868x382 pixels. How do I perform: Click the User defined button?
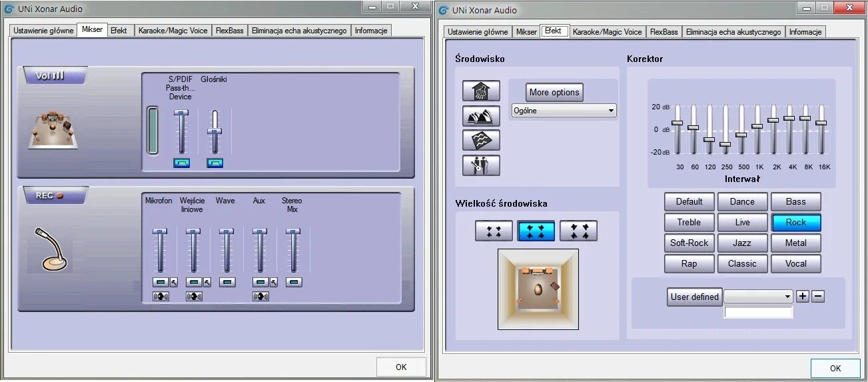tap(694, 297)
